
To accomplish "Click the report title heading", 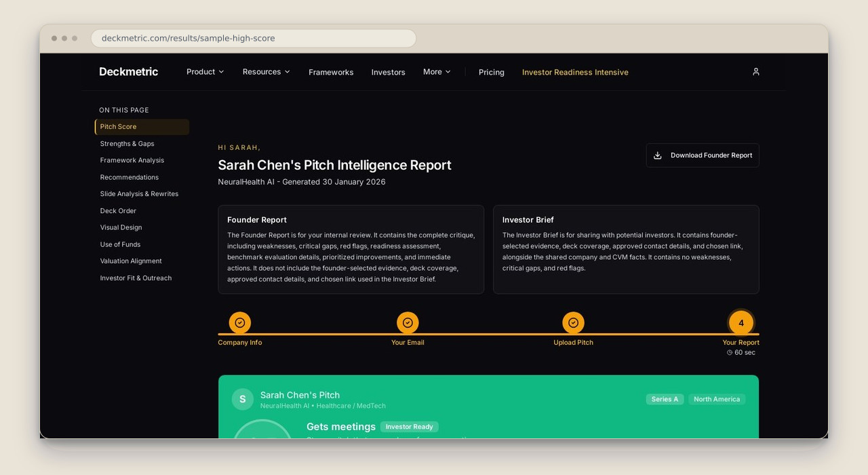I will pyautogui.click(x=334, y=165).
